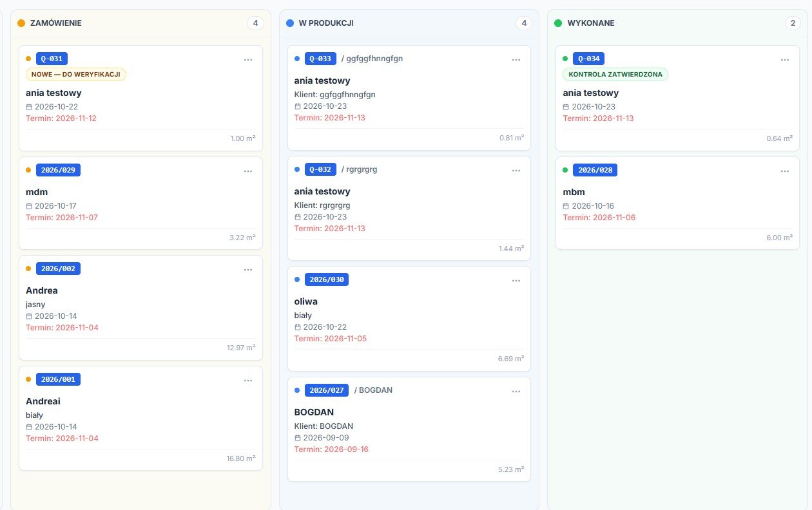This screenshot has width=812, height=510.
Task: Show more actions for order 2026/001
Action: click(x=248, y=381)
